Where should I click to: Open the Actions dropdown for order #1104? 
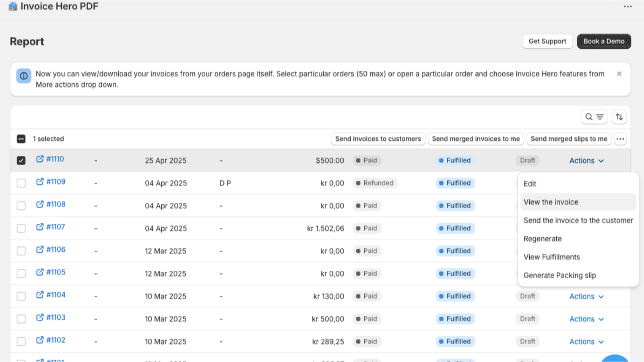586,296
